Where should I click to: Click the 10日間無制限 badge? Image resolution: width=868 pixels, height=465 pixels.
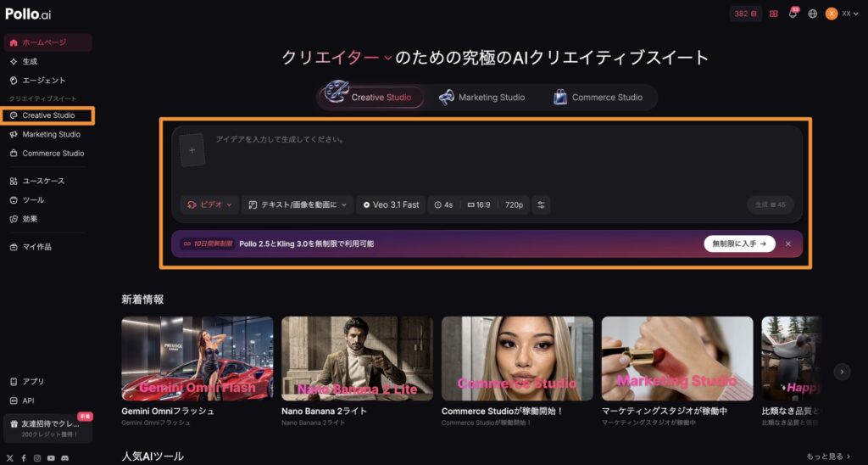[x=208, y=244]
